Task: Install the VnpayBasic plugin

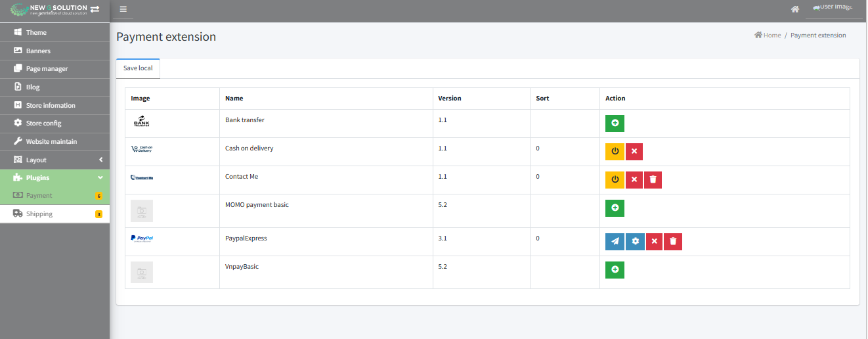Action: coord(615,270)
